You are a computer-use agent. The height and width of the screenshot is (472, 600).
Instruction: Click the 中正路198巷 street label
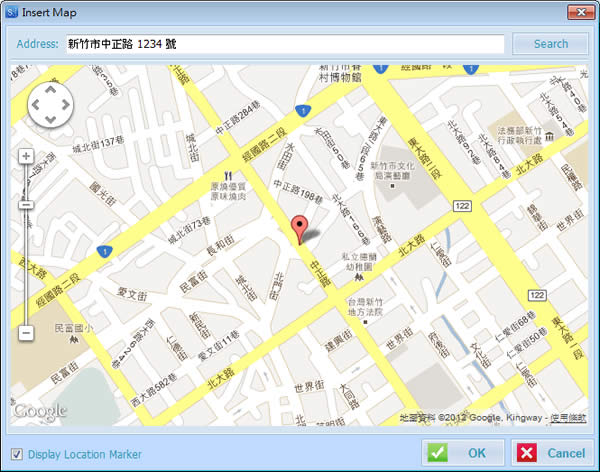[298, 192]
